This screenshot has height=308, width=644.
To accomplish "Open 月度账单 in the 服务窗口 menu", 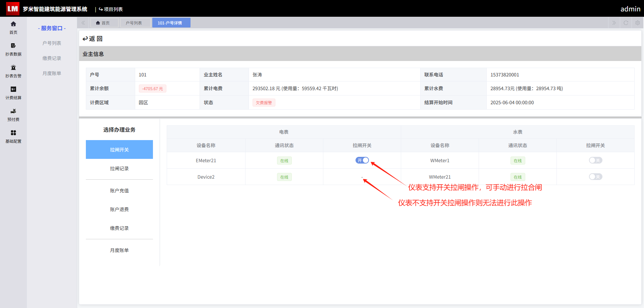I will tap(52, 73).
